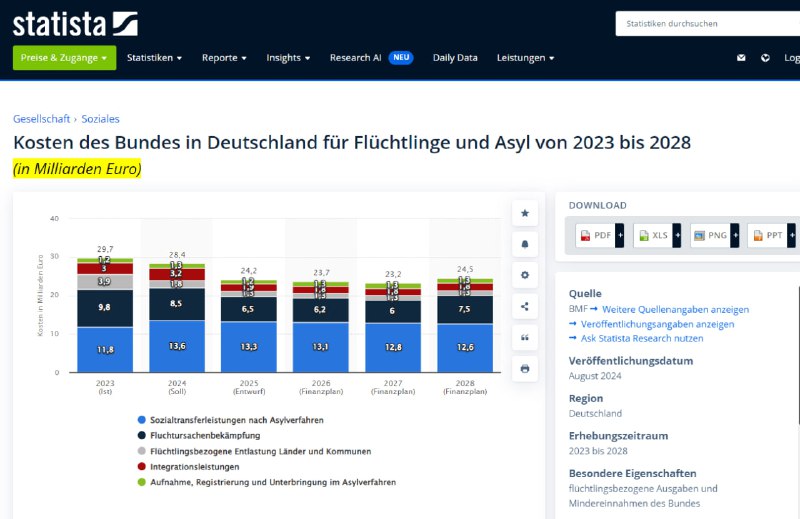Open the Statistiken dropdown menu
Screen dimensions: 800x519
154,58
